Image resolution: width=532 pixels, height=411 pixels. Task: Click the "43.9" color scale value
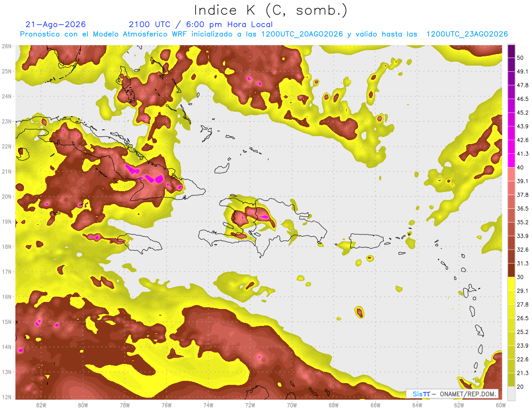point(523,126)
